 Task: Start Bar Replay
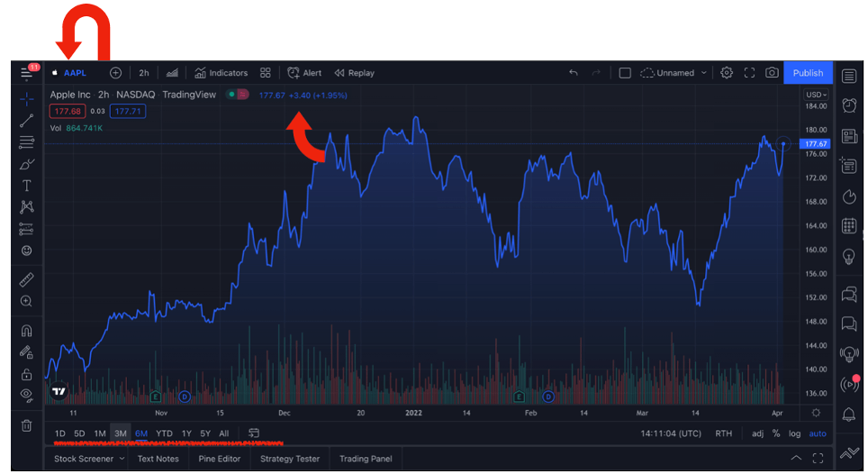[354, 73]
